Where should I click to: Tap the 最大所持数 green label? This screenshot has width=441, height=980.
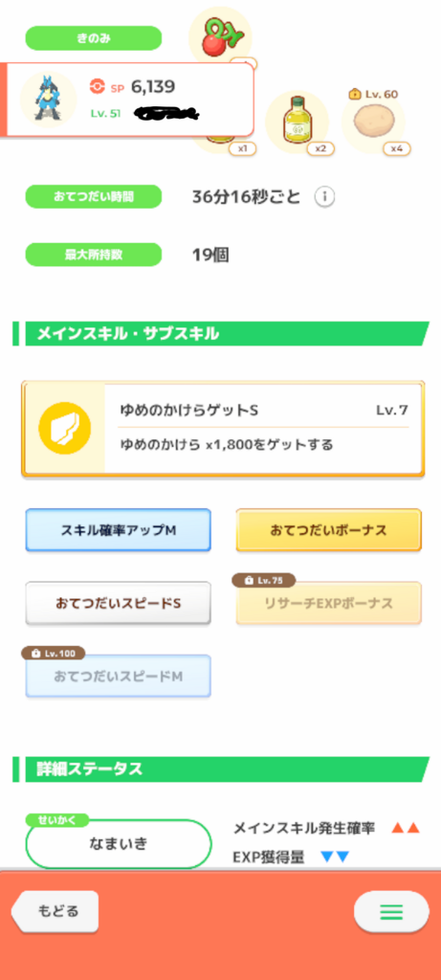93,255
